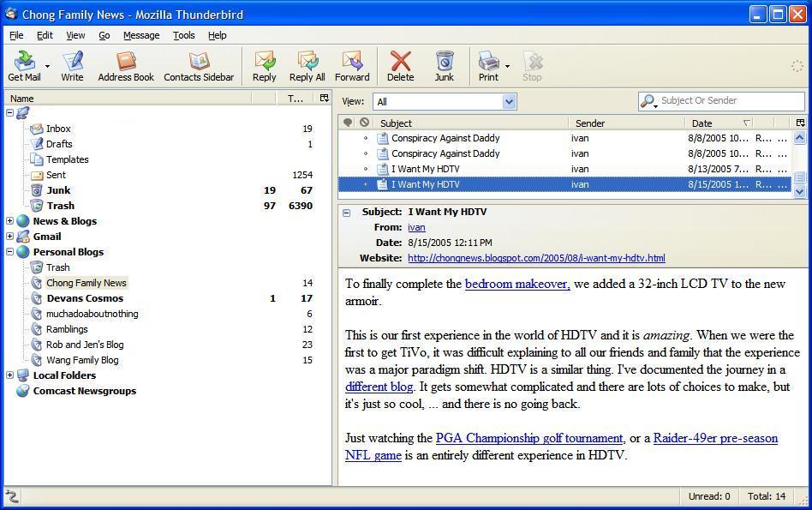Open the Raider-49er pre-season link
This screenshot has height=510, width=812.
coord(715,438)
